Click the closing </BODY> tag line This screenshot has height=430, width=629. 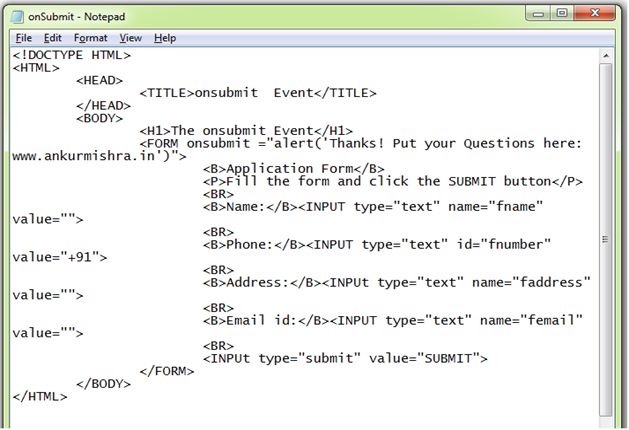pyautogui.click(x=103, y=384)
